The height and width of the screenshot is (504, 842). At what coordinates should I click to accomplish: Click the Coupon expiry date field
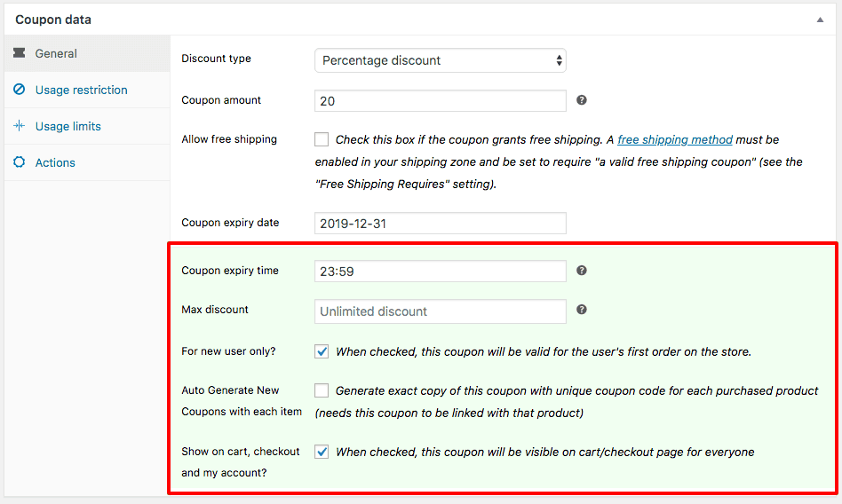pos(441,224)
